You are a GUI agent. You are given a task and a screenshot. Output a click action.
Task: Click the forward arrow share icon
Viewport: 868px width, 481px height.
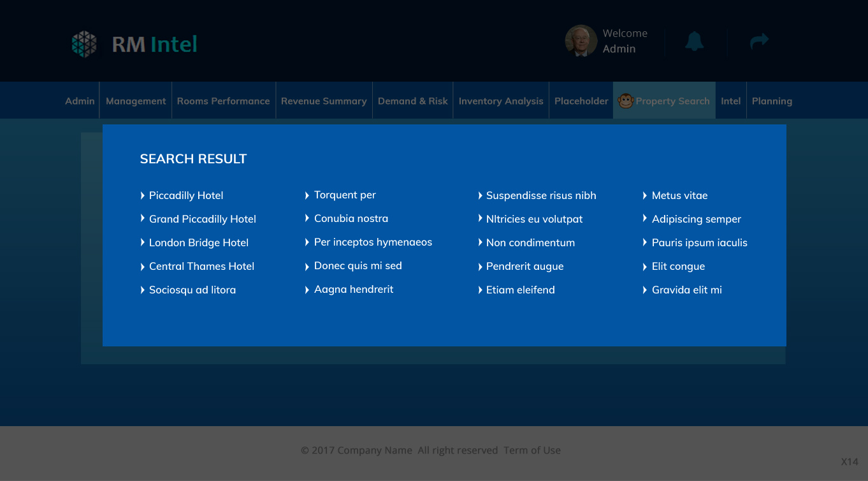pos(760,41)
